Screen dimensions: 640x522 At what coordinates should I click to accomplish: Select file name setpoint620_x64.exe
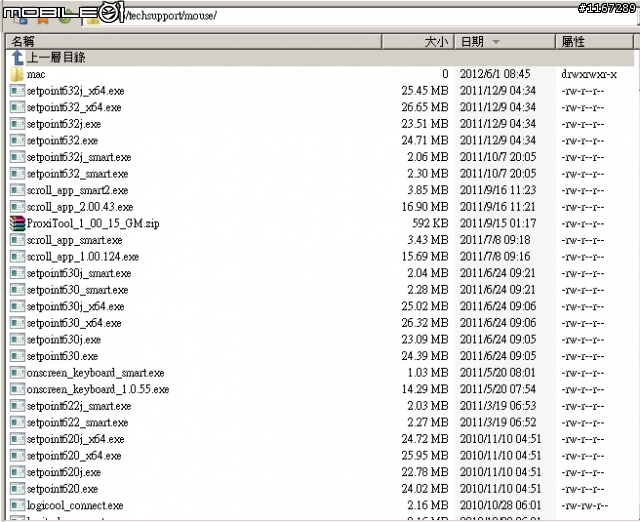tap(74, 456)
